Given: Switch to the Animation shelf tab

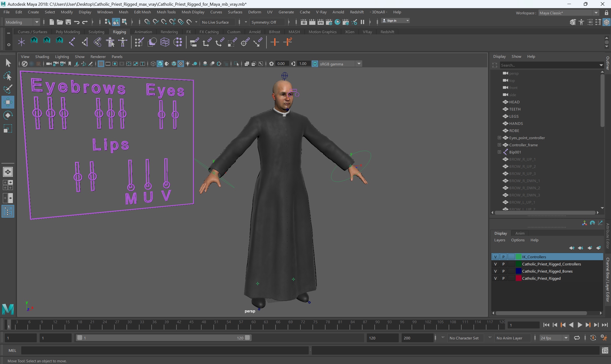Looking at the screenshot, I should click(x=143, y=32).
